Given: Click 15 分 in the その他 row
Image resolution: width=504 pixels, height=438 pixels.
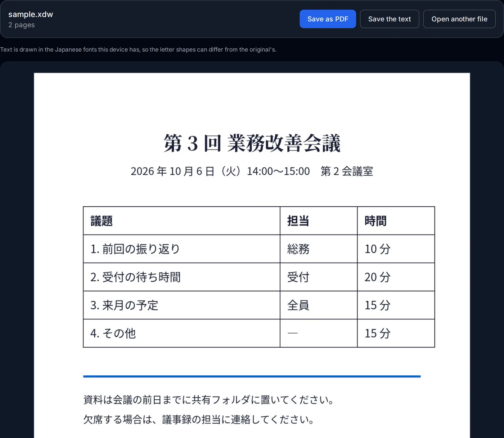Looking at the screenshot, I should pos(396,333).
